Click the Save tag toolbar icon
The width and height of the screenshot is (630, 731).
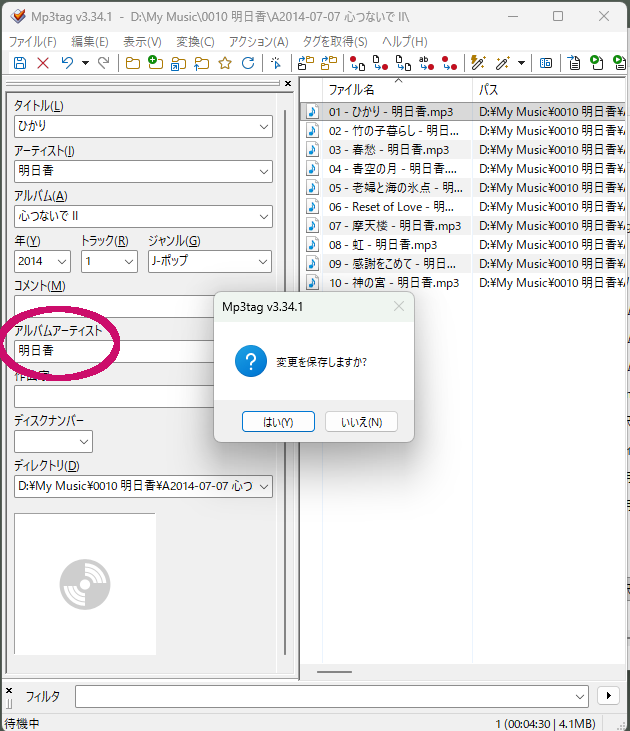tap(20, 62)
